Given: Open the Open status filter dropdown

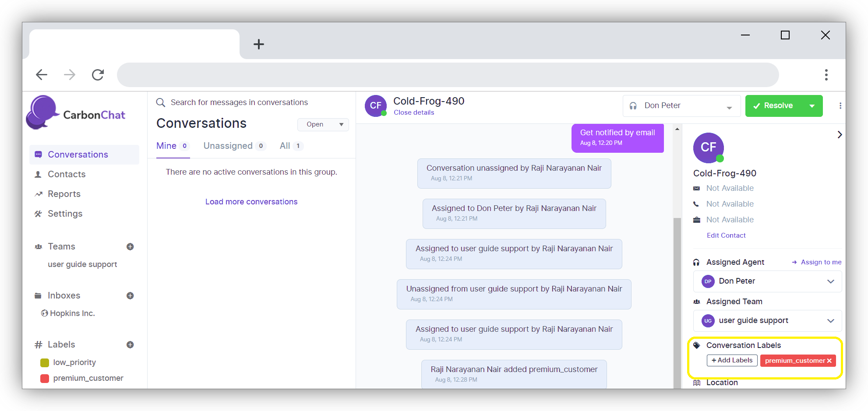Looking at the screenshot, I should coord(323,125).
